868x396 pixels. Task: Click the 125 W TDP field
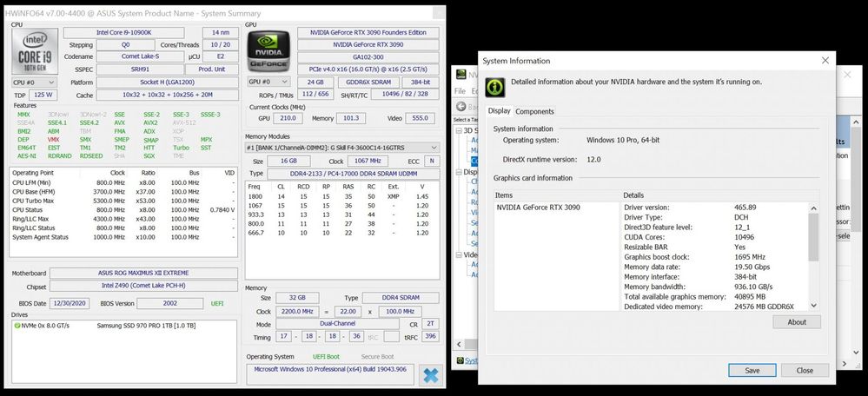tap(43, 96)
